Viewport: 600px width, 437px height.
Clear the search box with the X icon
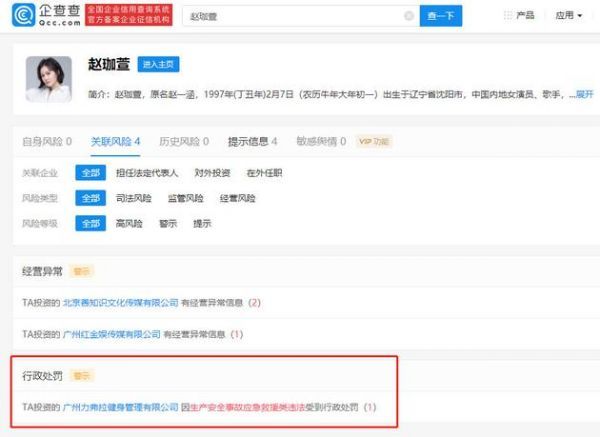(408, 16)
